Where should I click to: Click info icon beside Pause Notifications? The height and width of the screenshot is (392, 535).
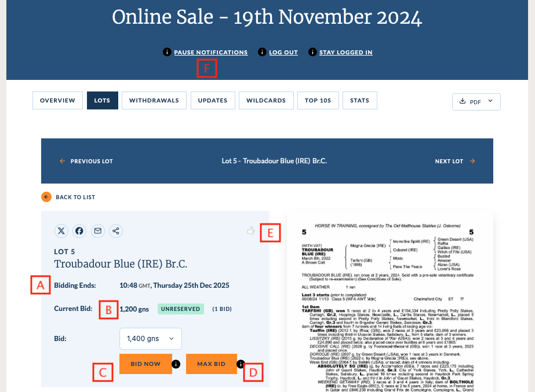click(167, 53)
